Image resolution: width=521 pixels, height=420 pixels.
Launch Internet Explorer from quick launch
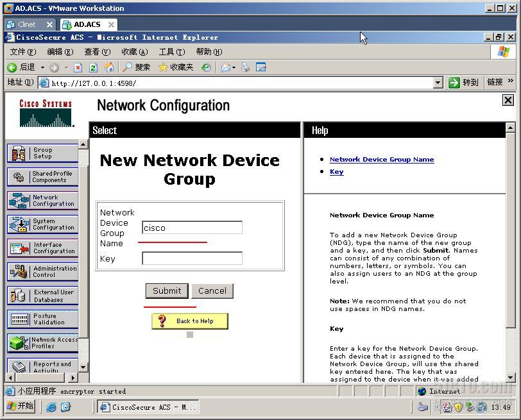51,407
